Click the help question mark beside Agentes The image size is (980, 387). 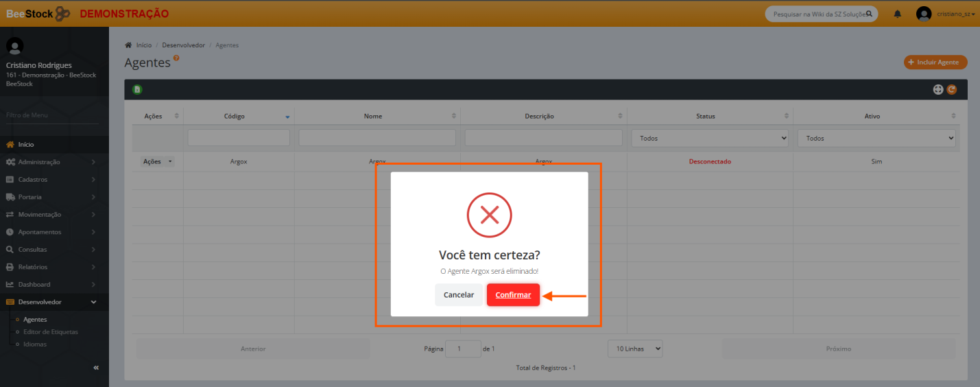(x=176, y=58)
